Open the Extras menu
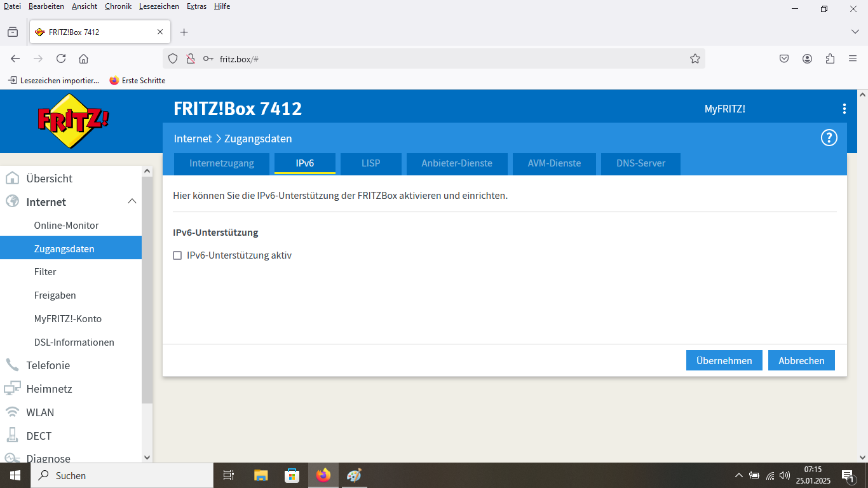This screenshot has width=868, height=488. pos(196,6)
